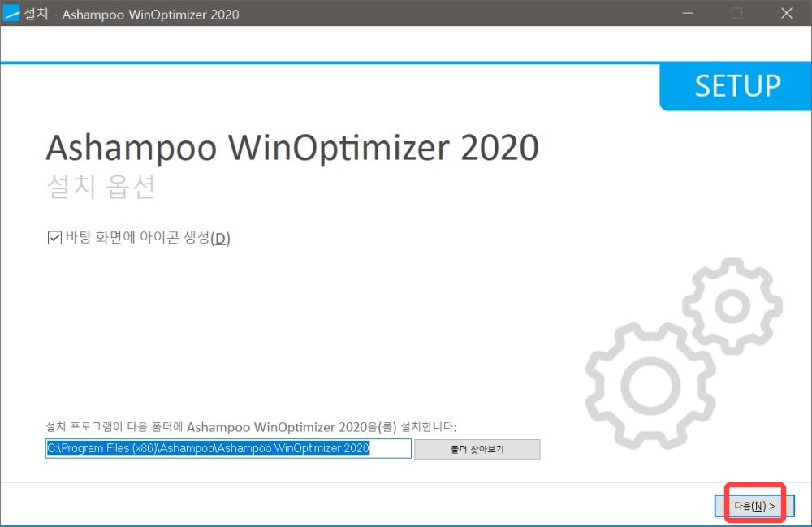Click the 설치 옵션 subtitle text

101,185
